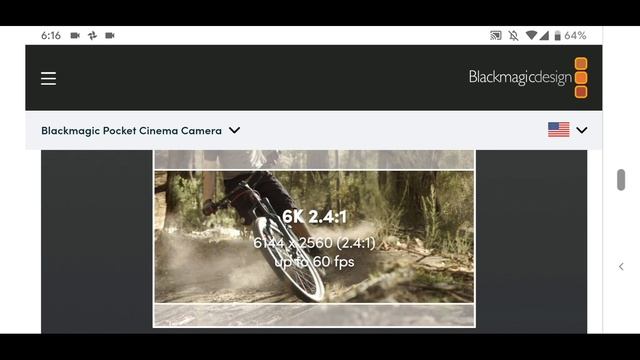Viewport: 640px width, 360px height.
Task: Click the Wi-Fi signal status icon
Action: click(x=531, y=35)
